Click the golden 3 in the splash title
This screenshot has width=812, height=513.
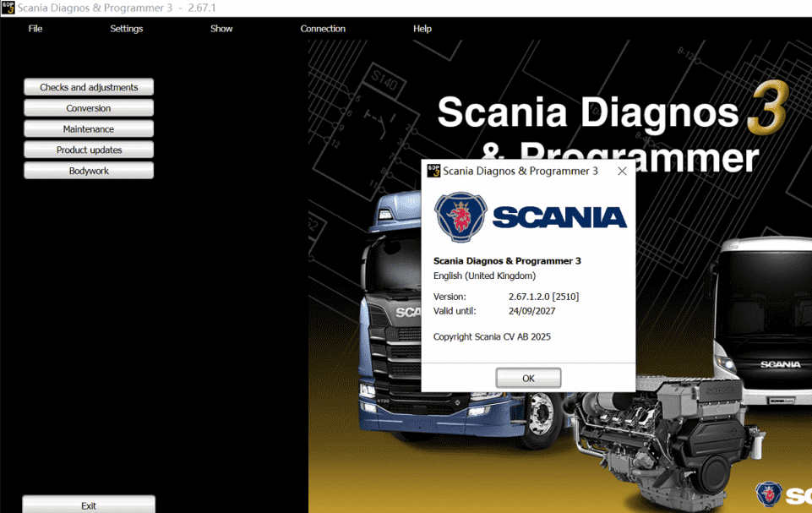768,111
